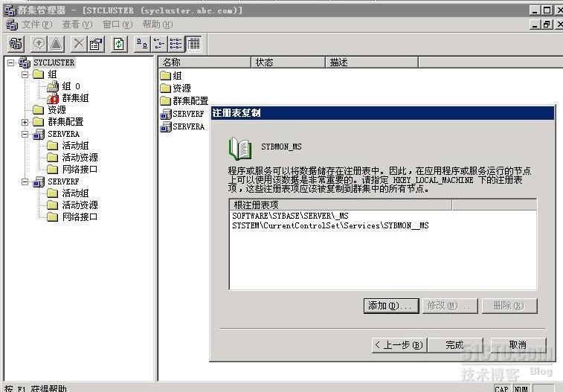Image resolution: width=563 pixels, height=392 pixels.
Task: Select SYSTEM\CurrentControlSet\Services\SYBMON__MS entry
Action: click(x=330, y=226)
